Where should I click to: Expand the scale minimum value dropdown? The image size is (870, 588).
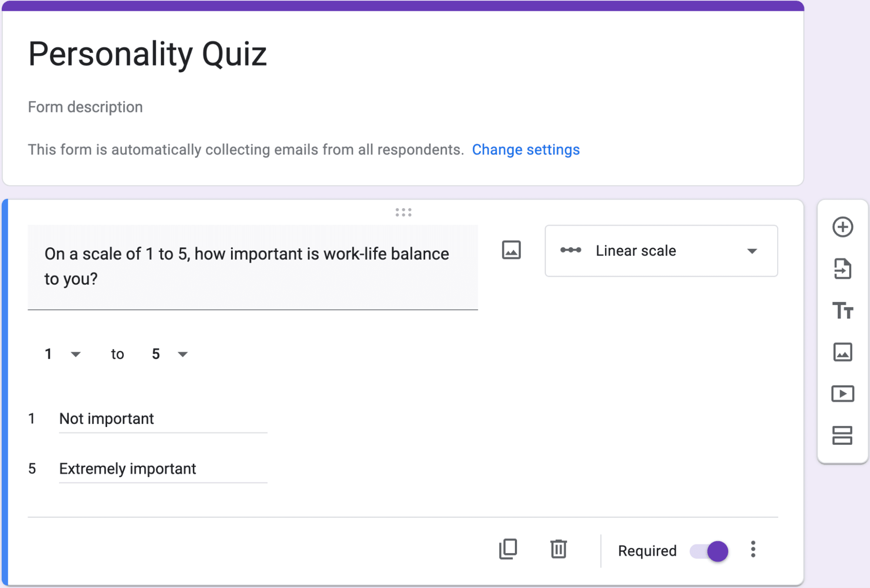pyautogui.click(x=62, y=354)
